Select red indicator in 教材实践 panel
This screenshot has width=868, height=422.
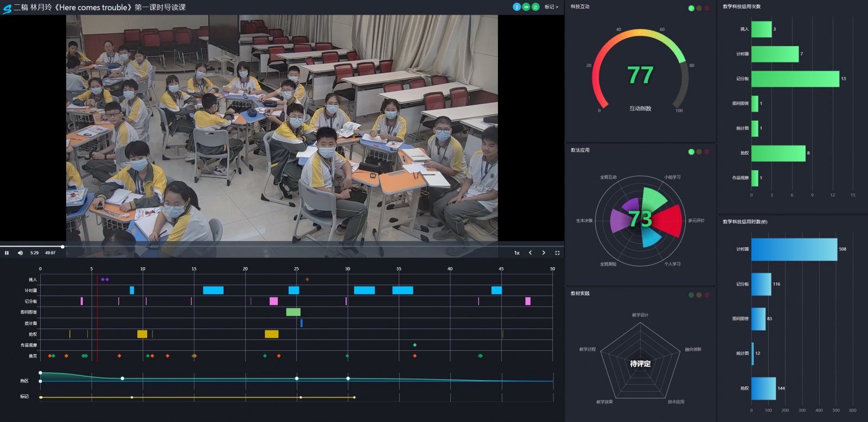click(707, 295)
